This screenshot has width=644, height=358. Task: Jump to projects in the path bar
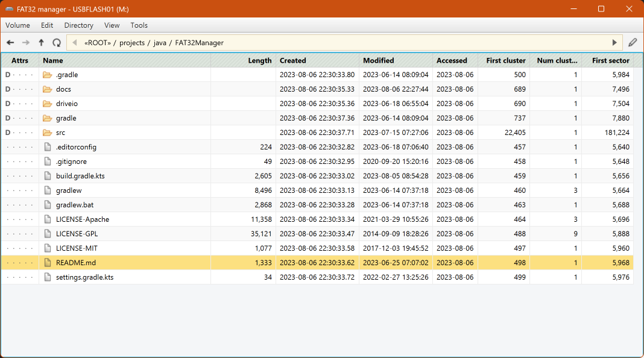[132, 43]
